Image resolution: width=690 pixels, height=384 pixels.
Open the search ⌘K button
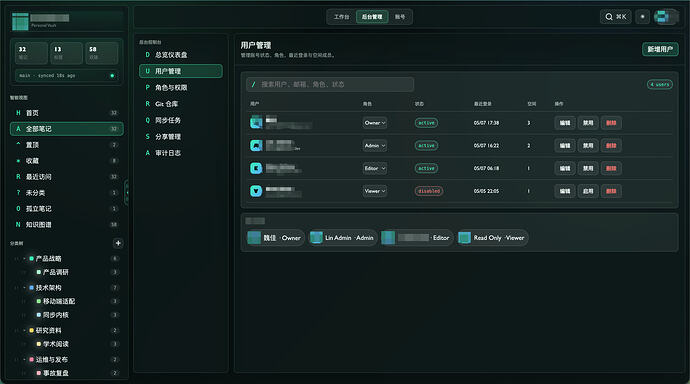pos(615,17)
